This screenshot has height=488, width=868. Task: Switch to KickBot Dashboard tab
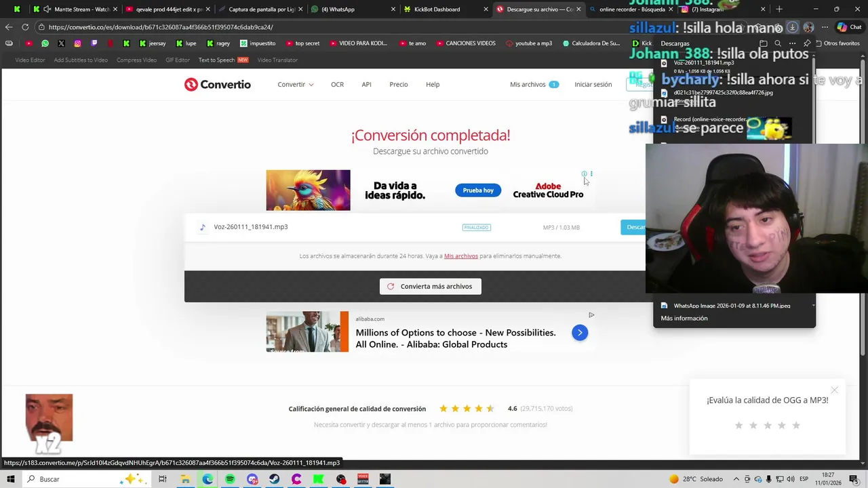(445, 9)
